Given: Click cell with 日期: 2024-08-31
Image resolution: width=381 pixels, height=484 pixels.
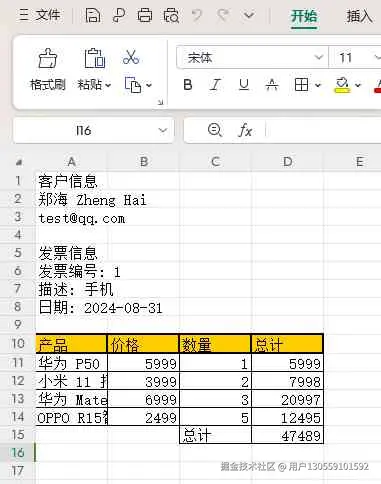Looking at the screenshot, I should pos(71,307).
